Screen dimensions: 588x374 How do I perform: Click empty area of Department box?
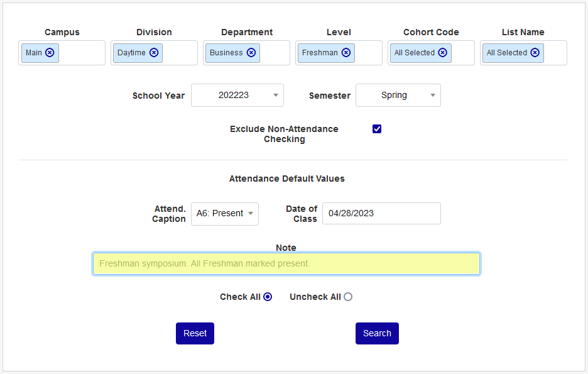(275, 53)
